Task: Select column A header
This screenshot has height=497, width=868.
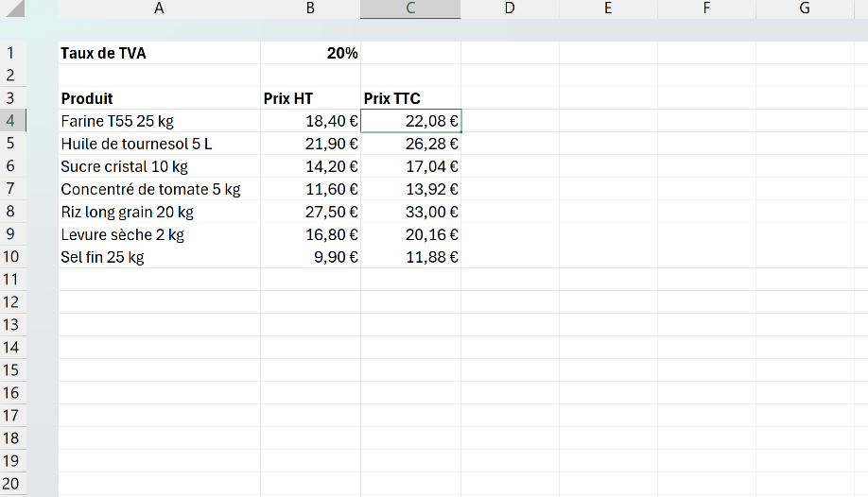Action: 160,9
